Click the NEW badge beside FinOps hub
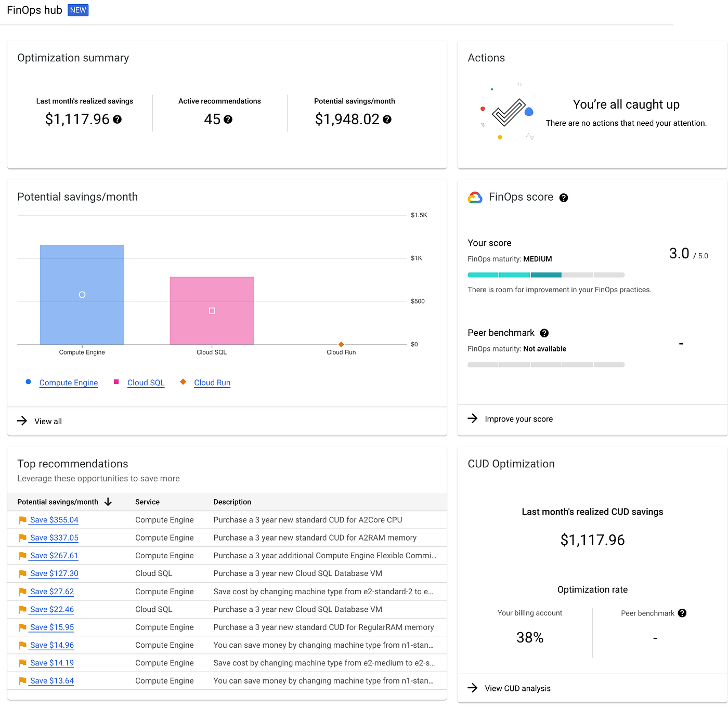This screenshot has width=728, height=708. point(78,10)
